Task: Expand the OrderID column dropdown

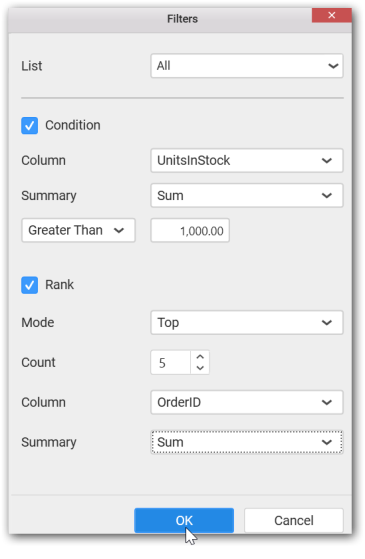Action: (247, 402)
